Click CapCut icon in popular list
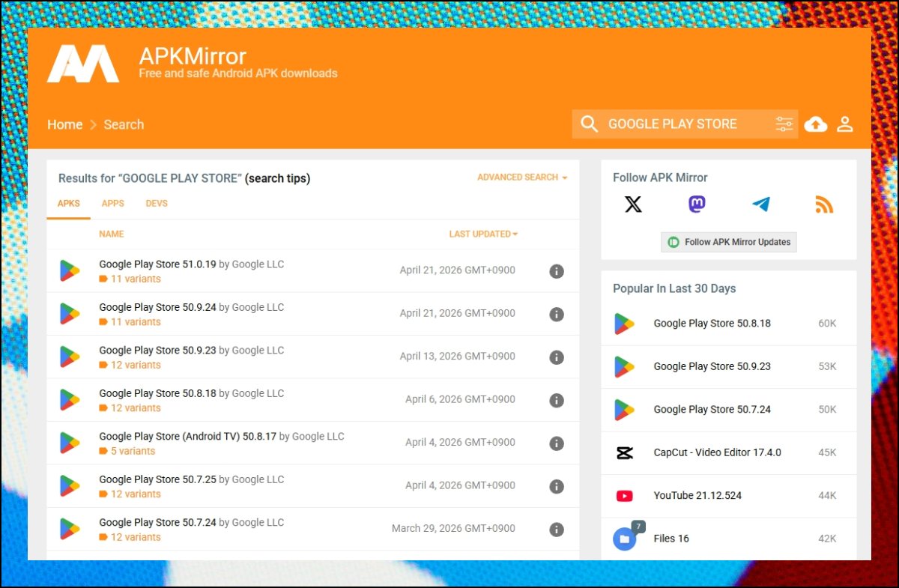Image resolution: width=899 pixels, height=588 pixels. pyautogui.click(x=624, y=452)
